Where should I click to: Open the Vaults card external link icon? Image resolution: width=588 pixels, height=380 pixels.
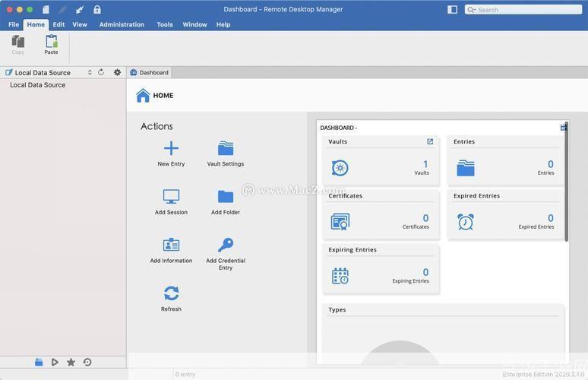430,141
